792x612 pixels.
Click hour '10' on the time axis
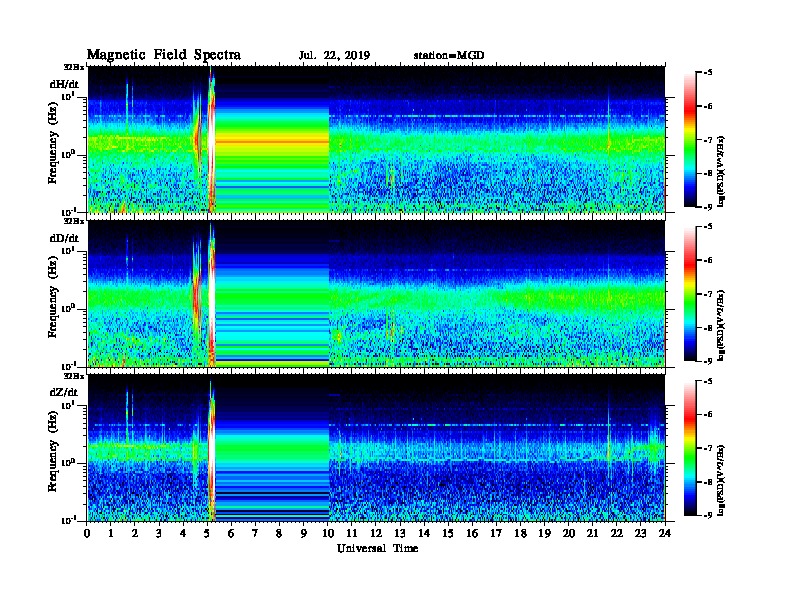click(x=327, y=533)
